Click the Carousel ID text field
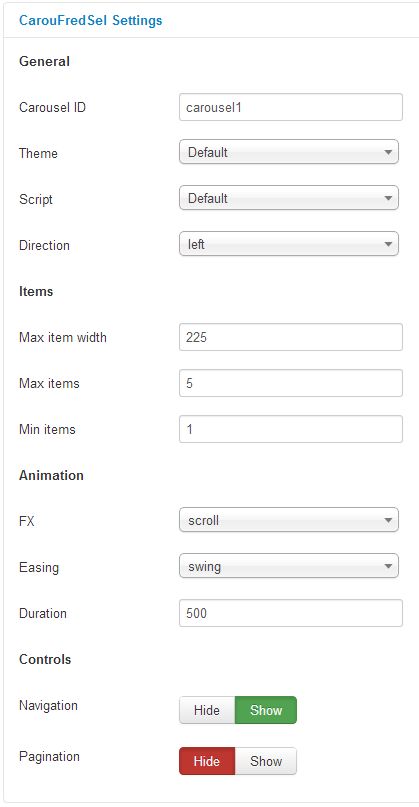This screenshot has height=807, width=419. point(291,107)
